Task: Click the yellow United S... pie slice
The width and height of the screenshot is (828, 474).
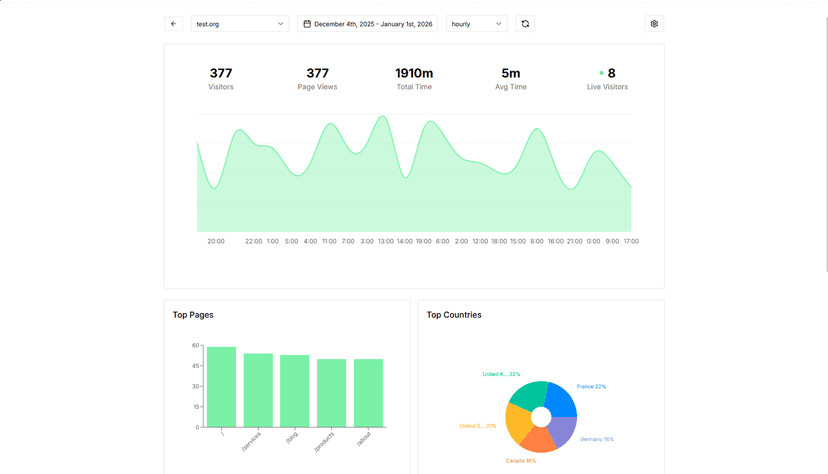Action: point(518,423)
